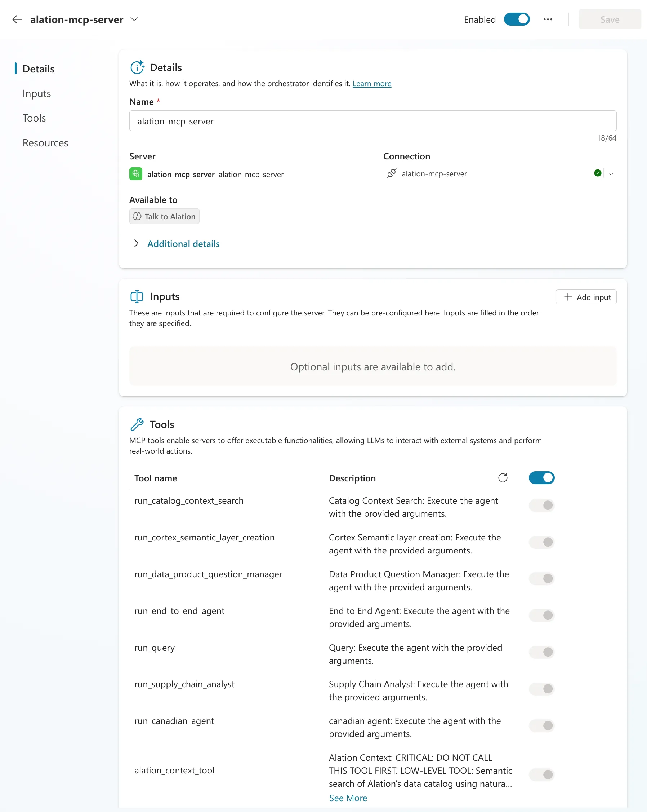The height and width of the screenshot is (812, 647).
Task: Click the green globe server icon
Action: tap(135, 174)
